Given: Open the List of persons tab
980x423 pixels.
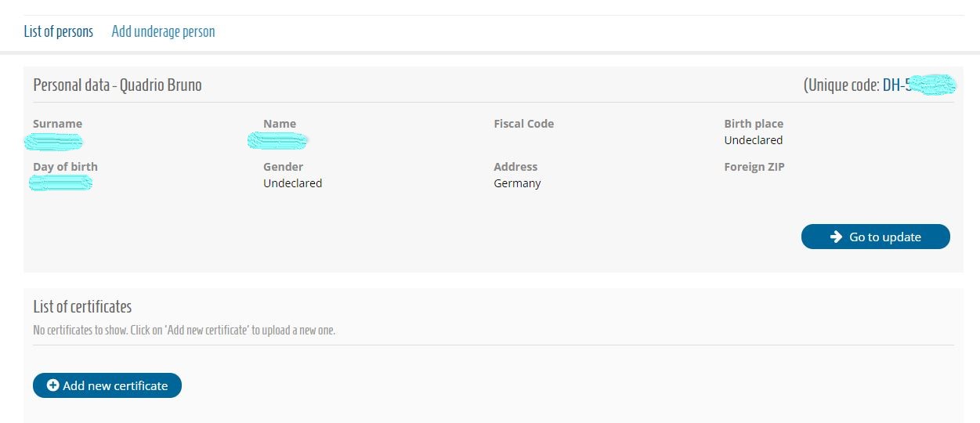Looking at the screenshot, I should tap(59, 32).
